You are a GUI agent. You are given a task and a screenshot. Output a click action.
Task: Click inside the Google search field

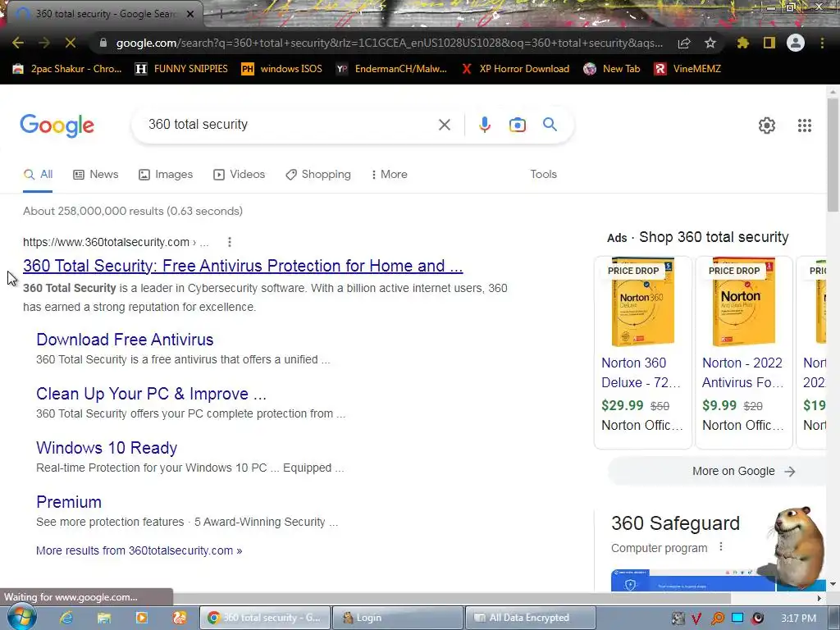[290, 125]
